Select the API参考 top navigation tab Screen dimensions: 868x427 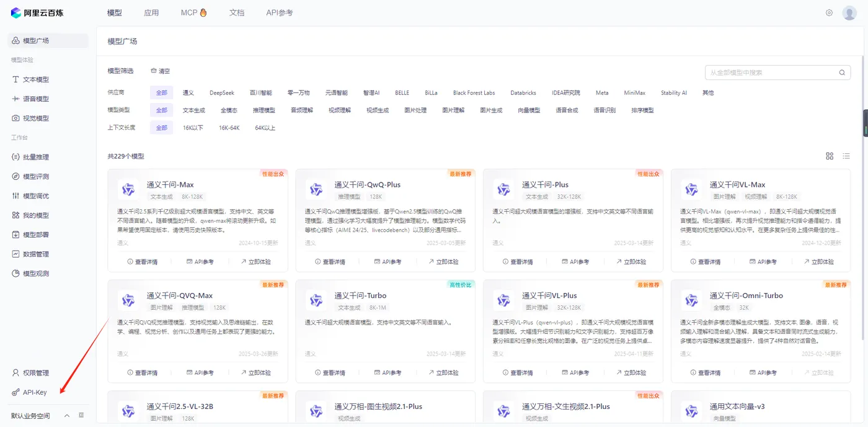[x=280, y=12]
